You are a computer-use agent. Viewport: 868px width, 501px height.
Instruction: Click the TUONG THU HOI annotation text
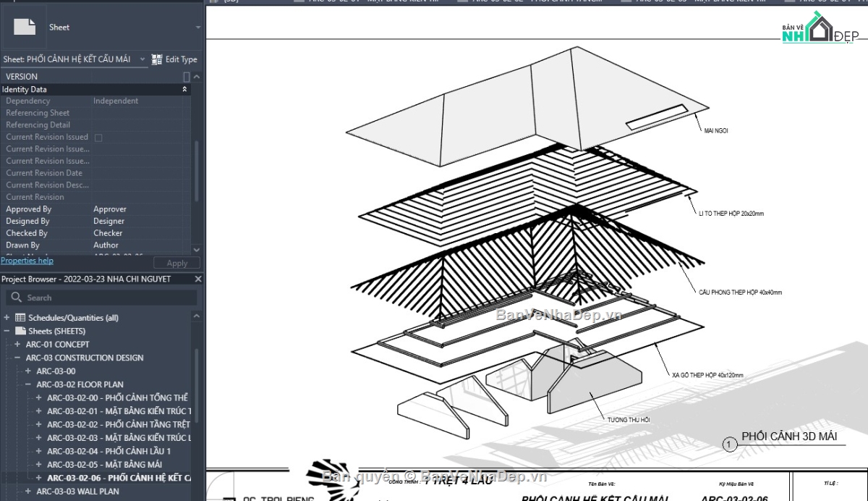tap(629, 419)
